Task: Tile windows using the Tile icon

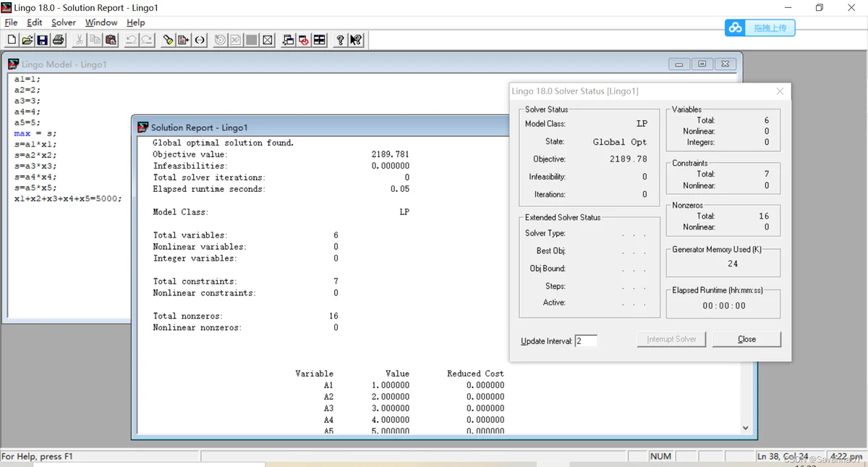Action: pyautogui.click(x=320, y=40)
